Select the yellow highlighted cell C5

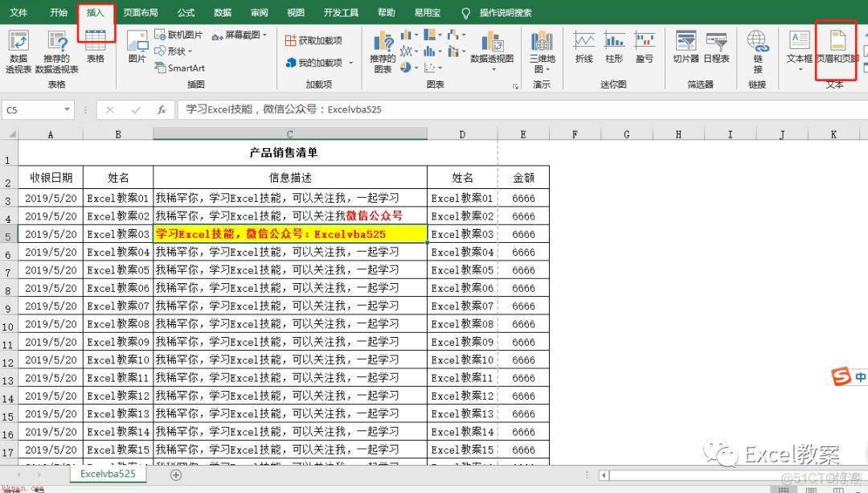point(290,234)
